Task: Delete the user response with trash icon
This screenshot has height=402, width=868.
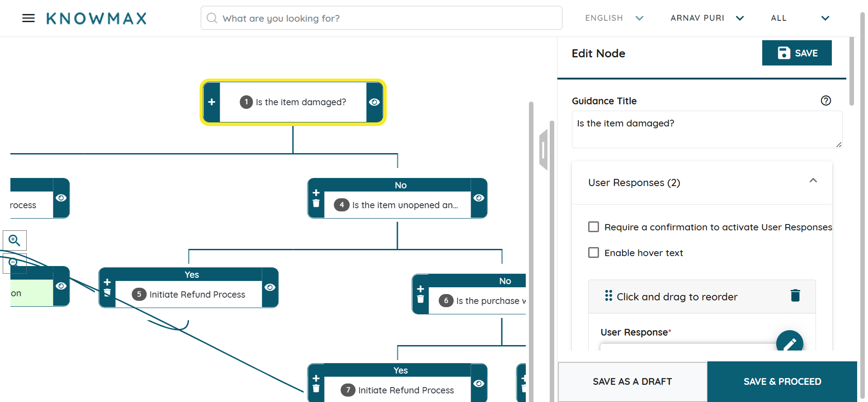Action: click(795, 296)
